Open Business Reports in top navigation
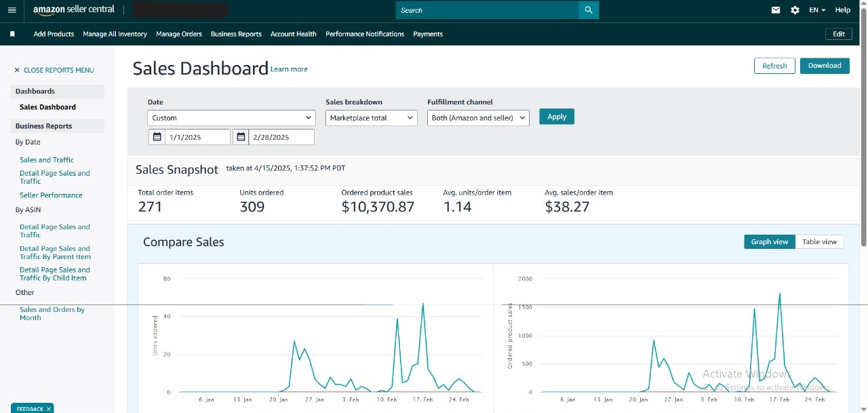The width and height of the screenshot is (868, 413). [236, 34]
